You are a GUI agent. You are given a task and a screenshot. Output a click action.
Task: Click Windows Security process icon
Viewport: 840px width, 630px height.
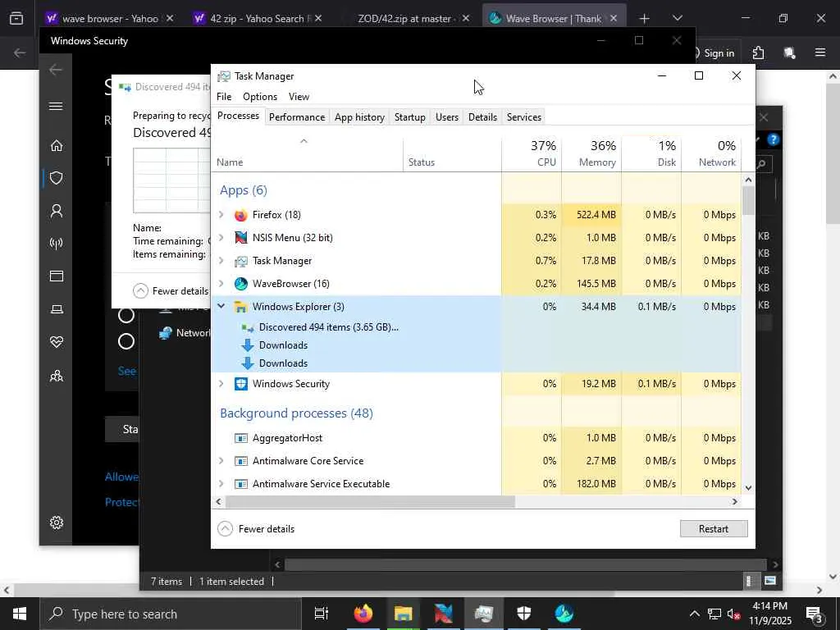(x=241, y=384)
